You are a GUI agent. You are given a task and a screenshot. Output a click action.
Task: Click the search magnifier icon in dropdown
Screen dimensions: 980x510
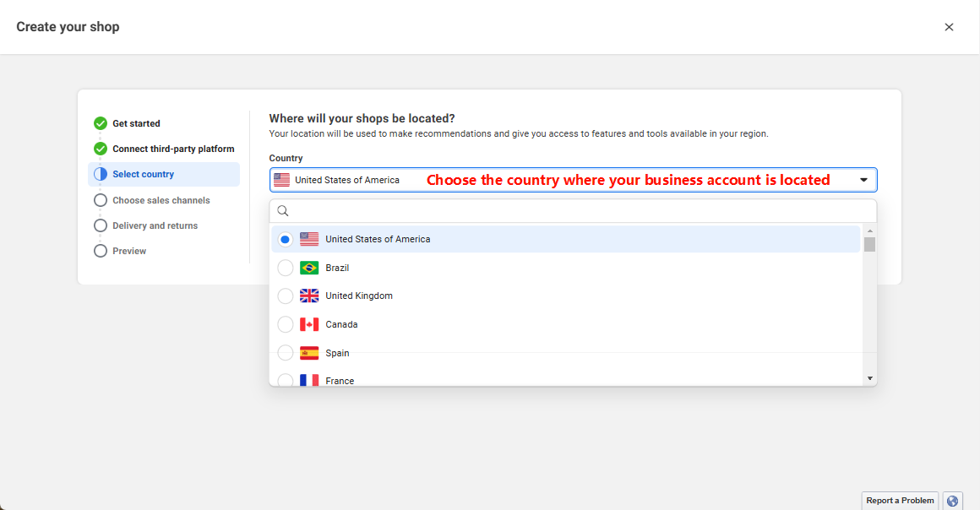(283, 211)
